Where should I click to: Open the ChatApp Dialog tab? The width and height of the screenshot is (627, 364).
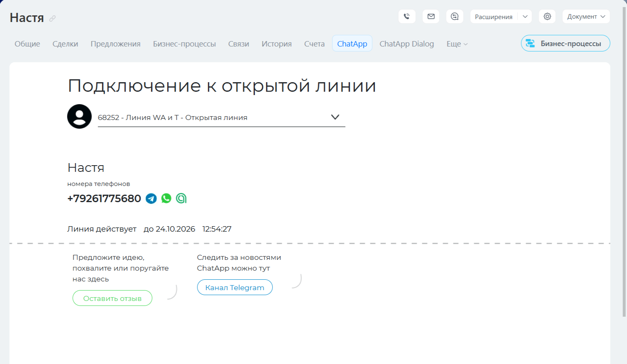pos(406,44)
